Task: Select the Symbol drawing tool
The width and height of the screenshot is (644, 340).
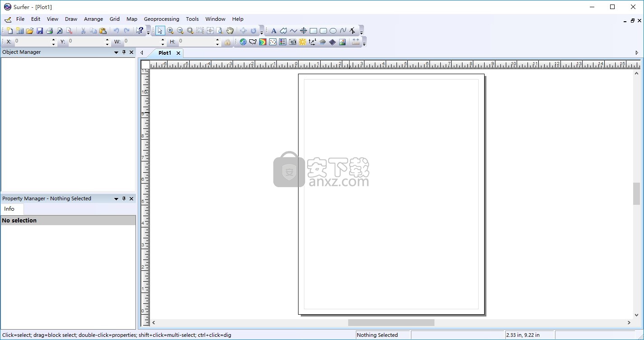Action: (303, 31)
